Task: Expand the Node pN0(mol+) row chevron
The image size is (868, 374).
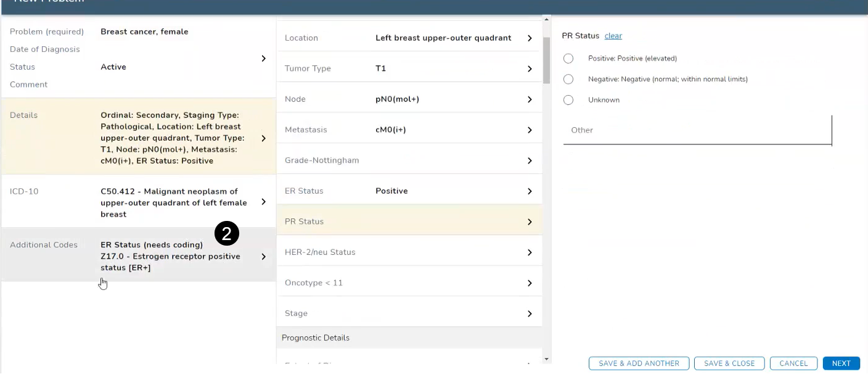Action: point(530,99)
